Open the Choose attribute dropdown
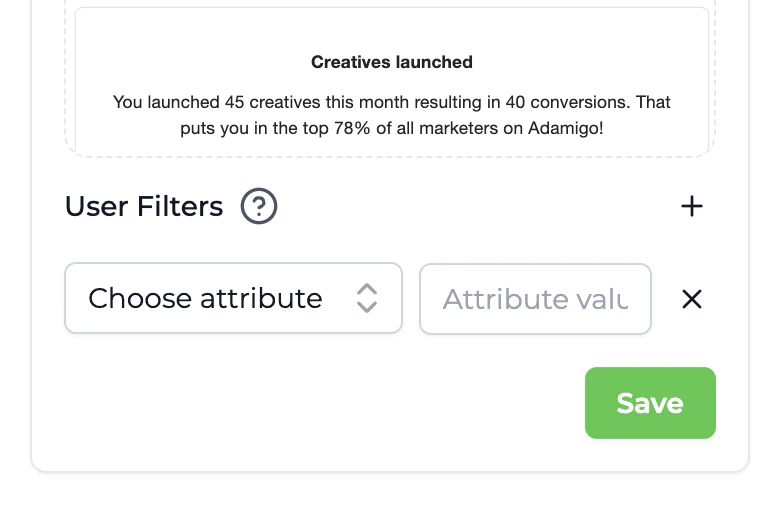This screenshot has height=512, width=772. click(x=233, y=298)
